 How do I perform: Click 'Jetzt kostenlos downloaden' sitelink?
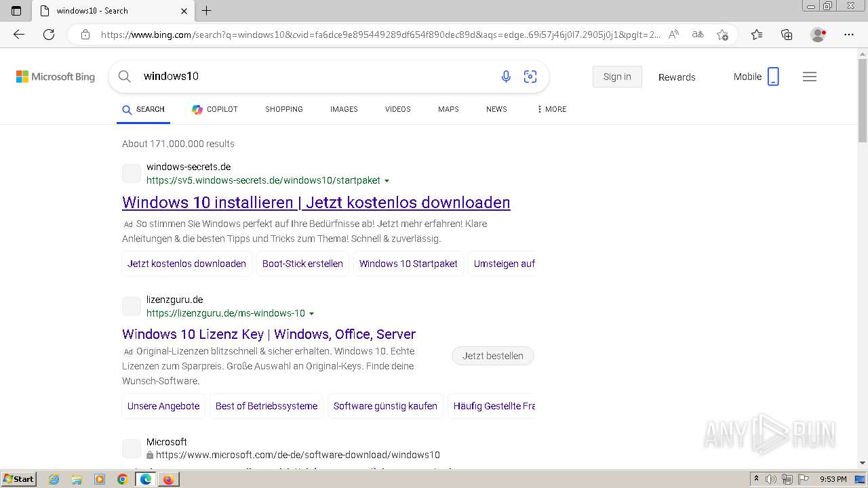pos(186,264)
